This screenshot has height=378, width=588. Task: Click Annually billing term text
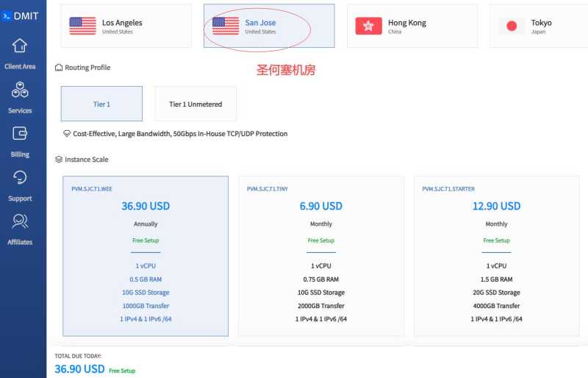[146, 224]
